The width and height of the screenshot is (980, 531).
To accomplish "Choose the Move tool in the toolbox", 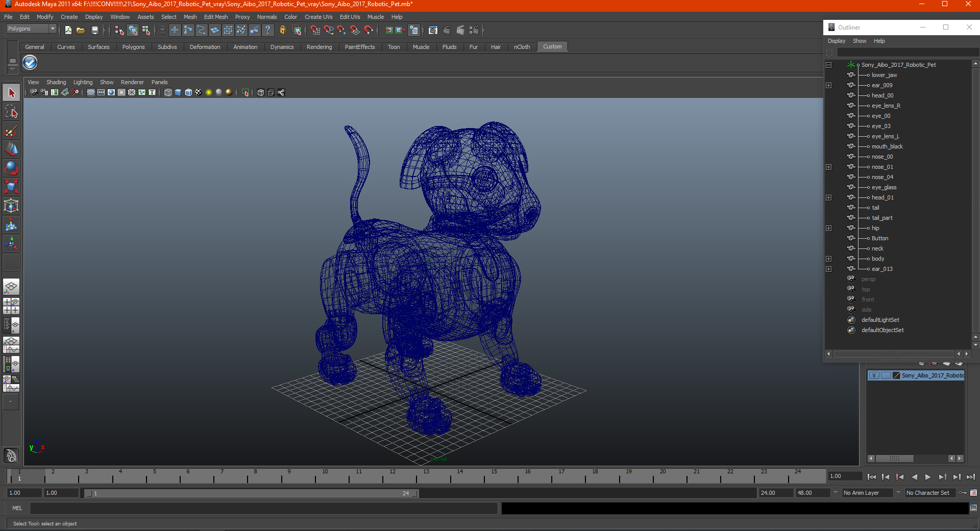I will (11, 149).
